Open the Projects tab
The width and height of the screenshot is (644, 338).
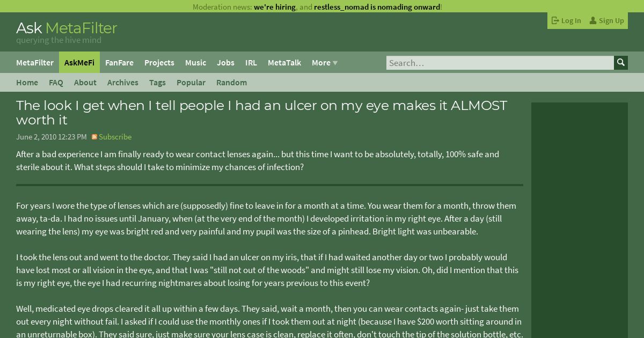(159, 62)
